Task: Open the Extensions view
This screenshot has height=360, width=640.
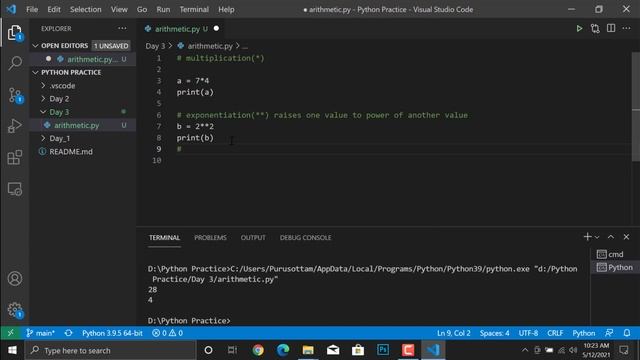Action: pyautogui.click(x=15, y=158)
